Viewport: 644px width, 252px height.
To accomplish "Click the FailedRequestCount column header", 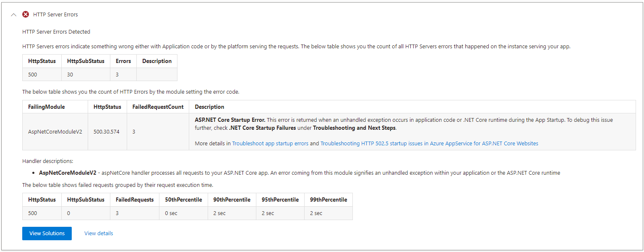I will (x=158, y=106).
